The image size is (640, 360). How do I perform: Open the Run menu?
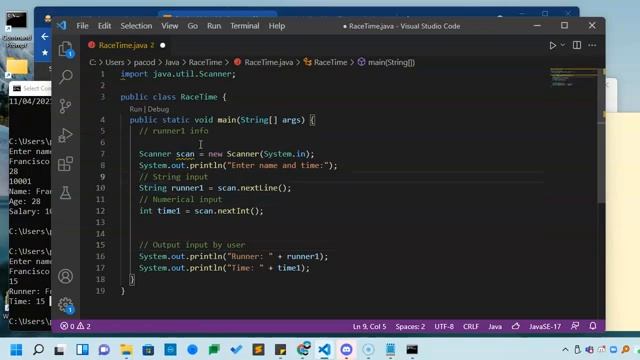coord(214,26)
